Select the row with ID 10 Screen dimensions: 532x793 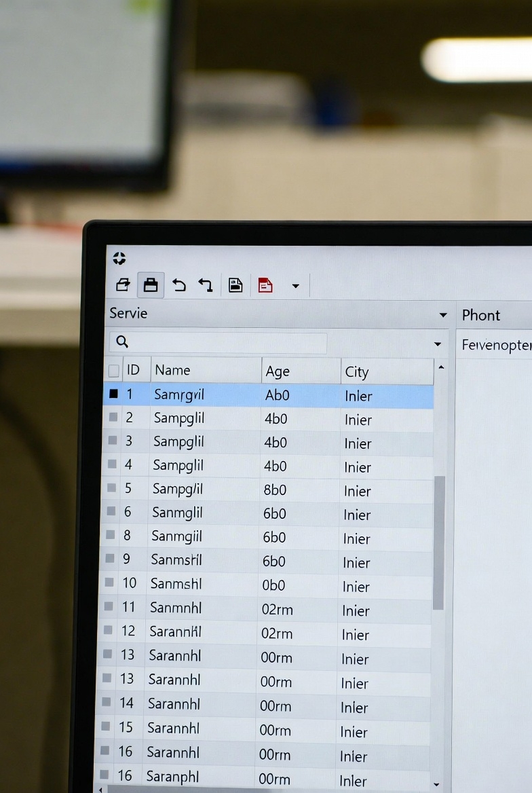271,585
